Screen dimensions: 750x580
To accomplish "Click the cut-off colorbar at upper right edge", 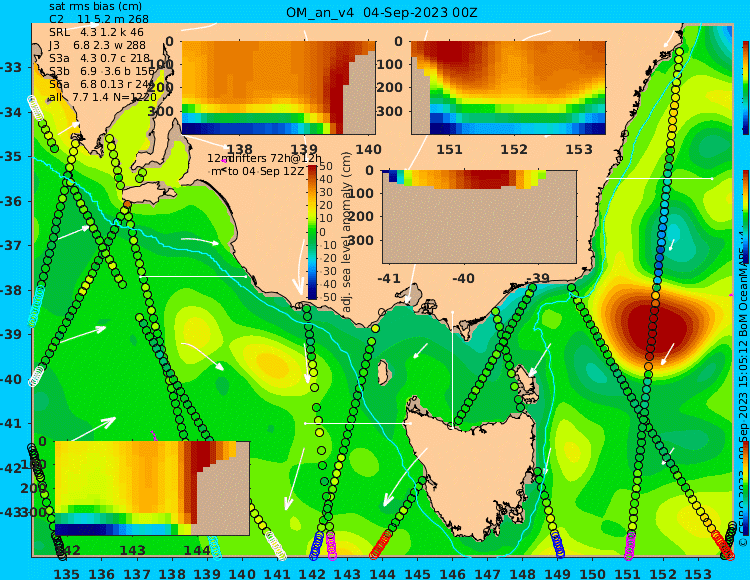I will [x=745, y=88].
